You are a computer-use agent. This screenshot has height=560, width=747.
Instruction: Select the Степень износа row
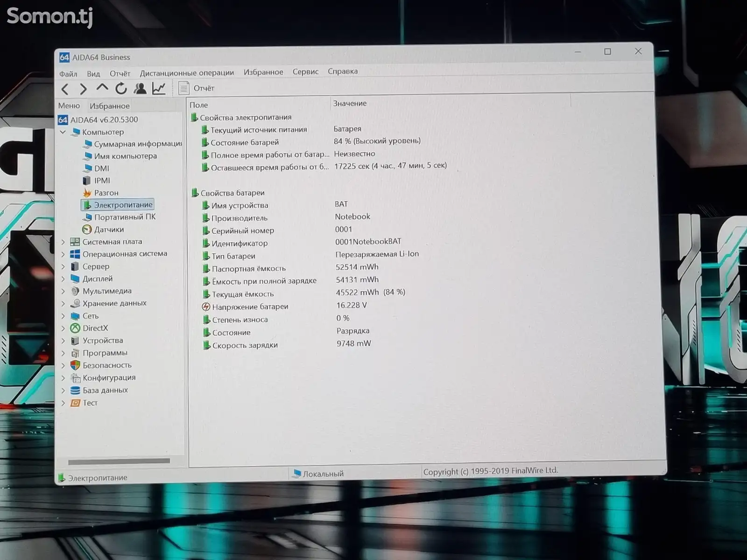(276, 319)
